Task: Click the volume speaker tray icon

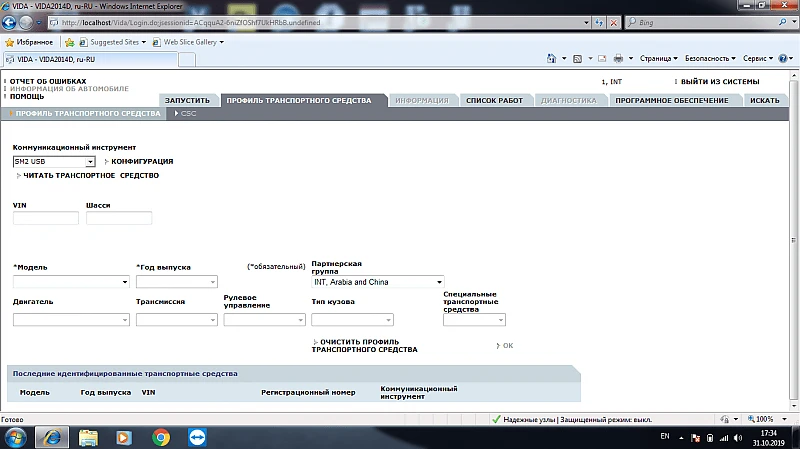Action: 738,438
